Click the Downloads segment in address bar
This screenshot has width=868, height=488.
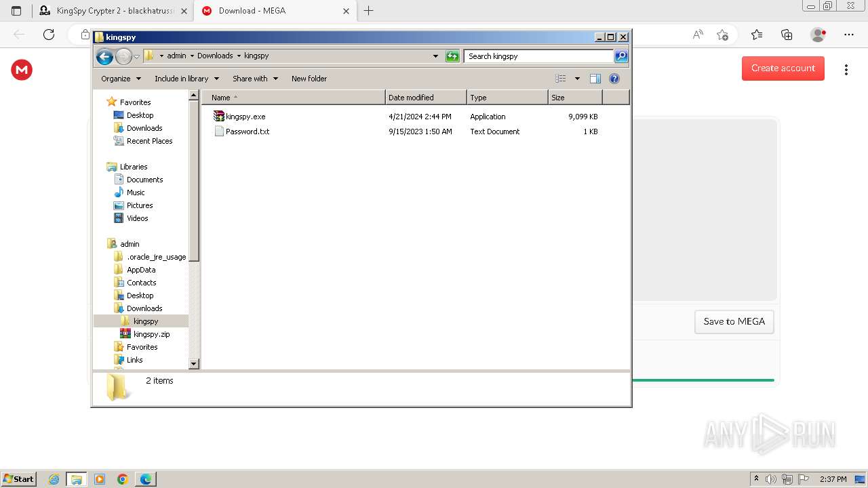pyautogui.click(x=215, y=56)
